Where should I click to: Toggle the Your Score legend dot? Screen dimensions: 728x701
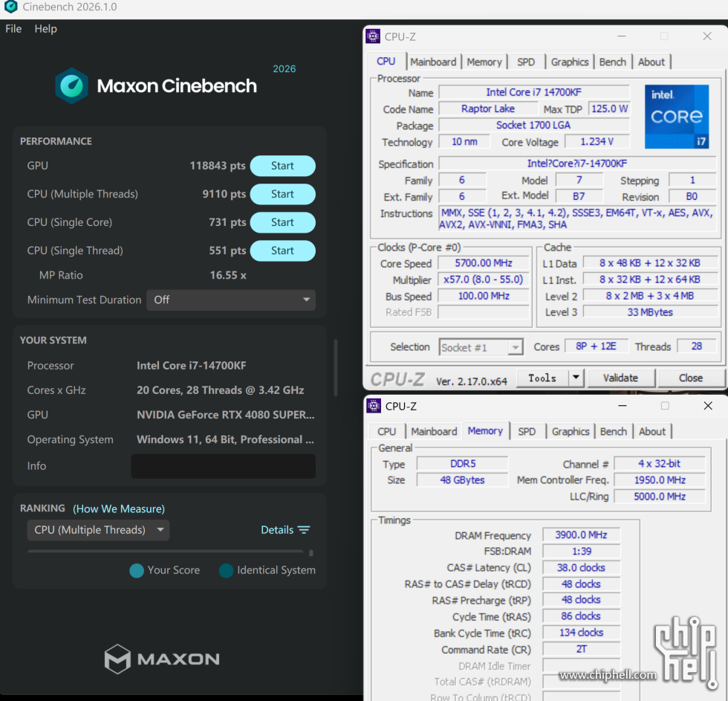(x=135, y=570)
